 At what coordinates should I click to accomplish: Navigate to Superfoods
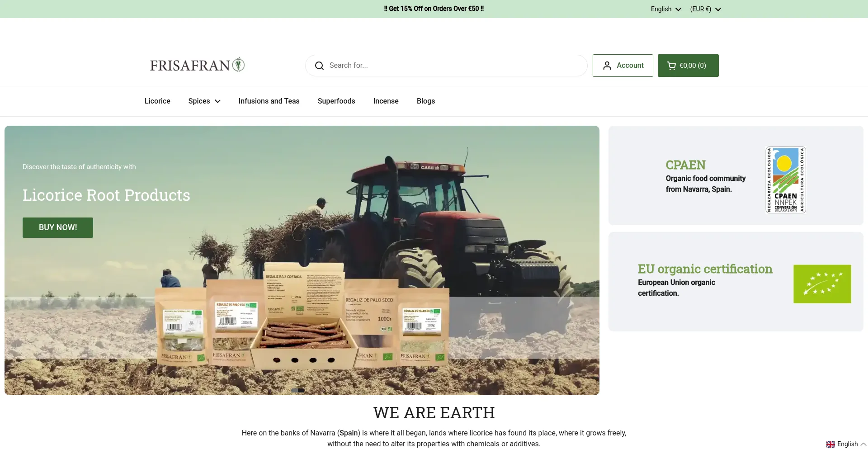point(336,101)
